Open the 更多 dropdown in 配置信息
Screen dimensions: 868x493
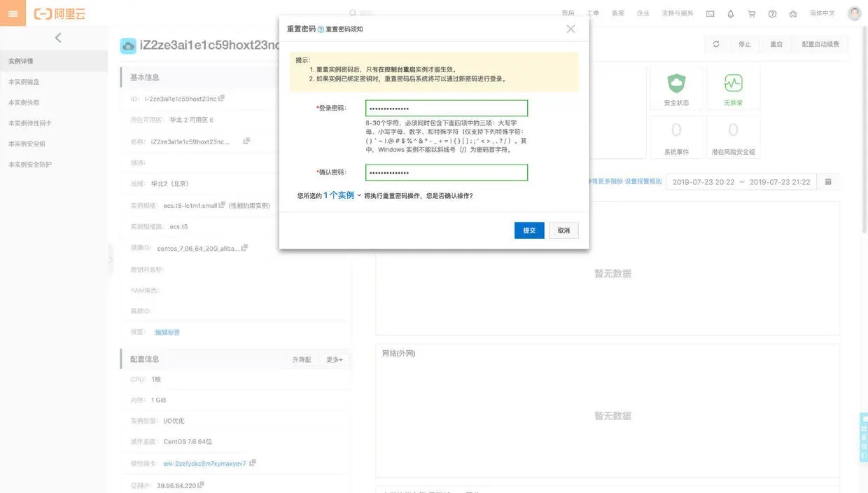335,359
